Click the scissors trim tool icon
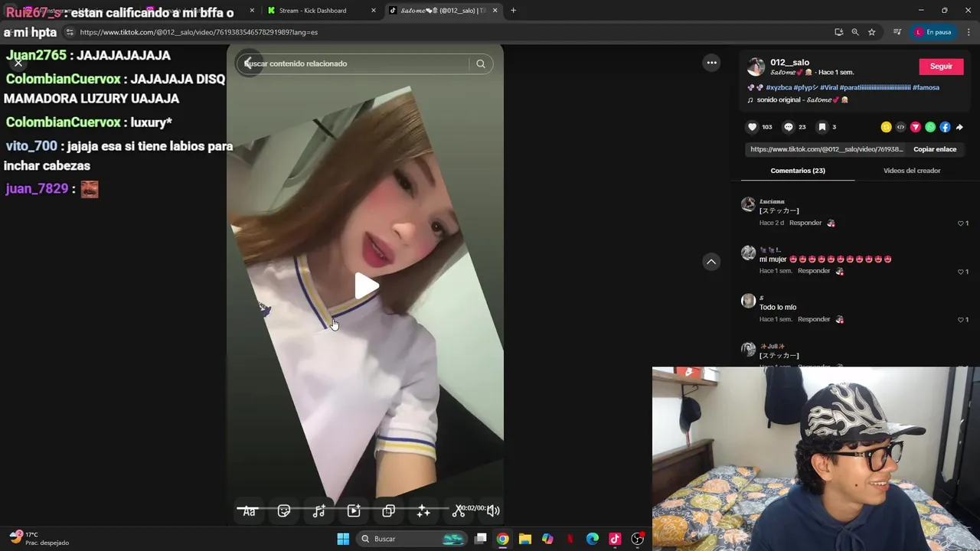Viewport: 980px width, 551px height. [459, 510]
